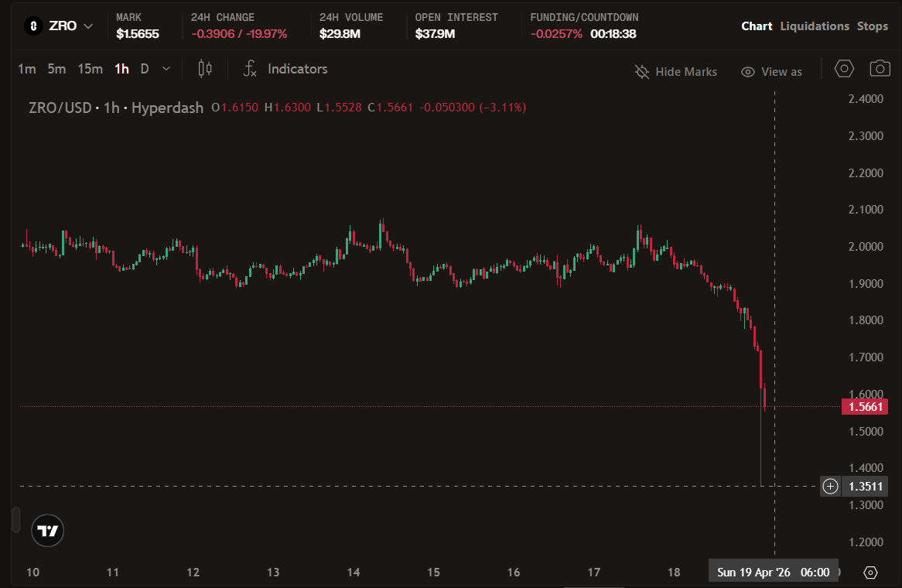Click the funding countdown 00:18:38
This screenshot has height=588, width=902.
pos(613,34)
